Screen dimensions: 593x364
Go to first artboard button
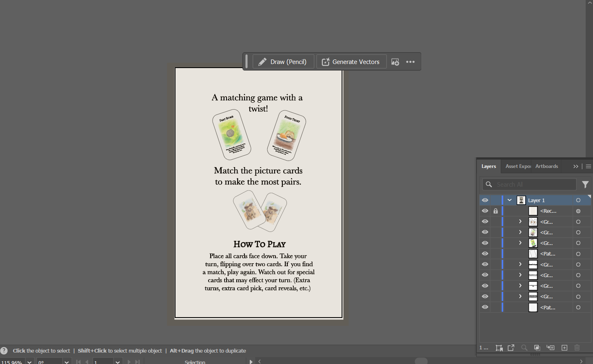78,362
